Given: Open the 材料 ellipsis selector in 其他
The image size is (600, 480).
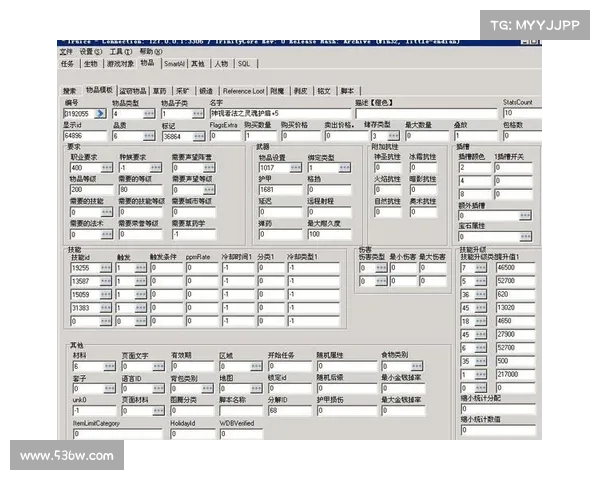Looking at the screenshot, I should [107, 367].
